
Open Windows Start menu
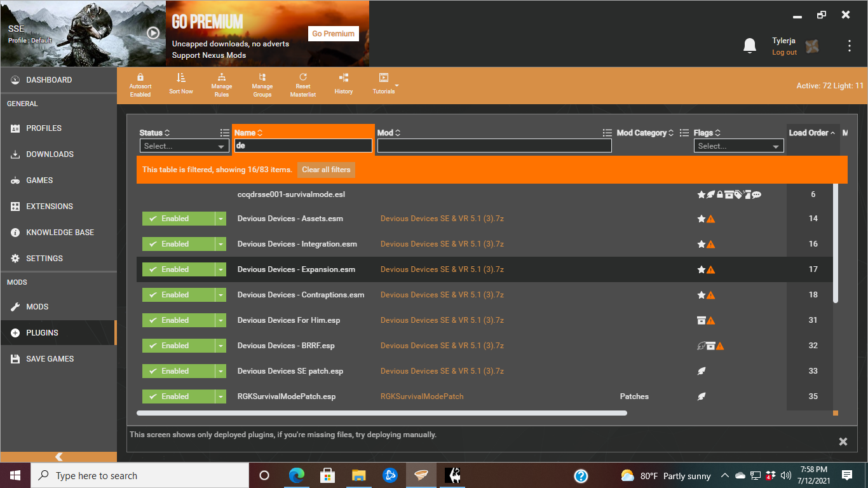(15, 475)
